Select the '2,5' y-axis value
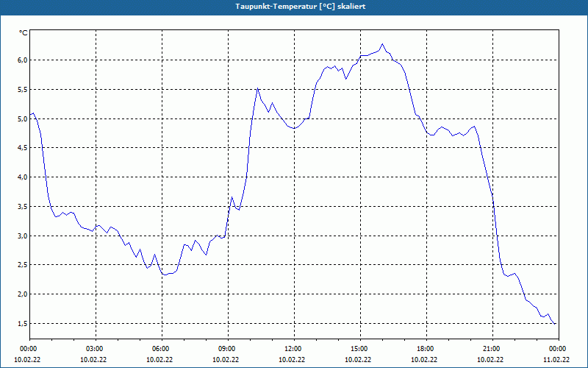 23,265
